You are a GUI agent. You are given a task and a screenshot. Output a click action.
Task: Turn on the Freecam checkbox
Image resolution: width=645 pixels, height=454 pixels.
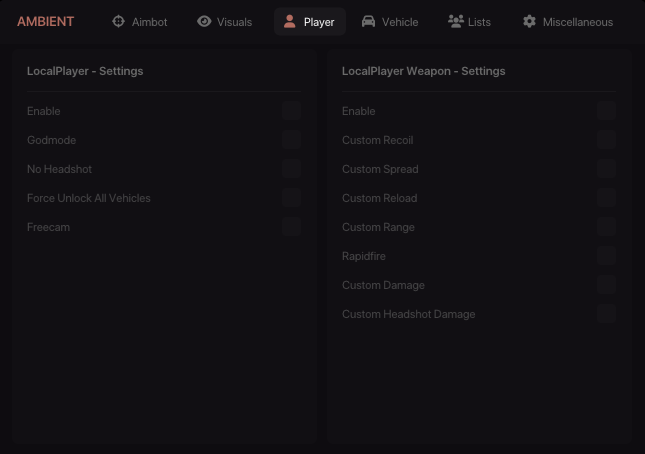coord(291,227)
